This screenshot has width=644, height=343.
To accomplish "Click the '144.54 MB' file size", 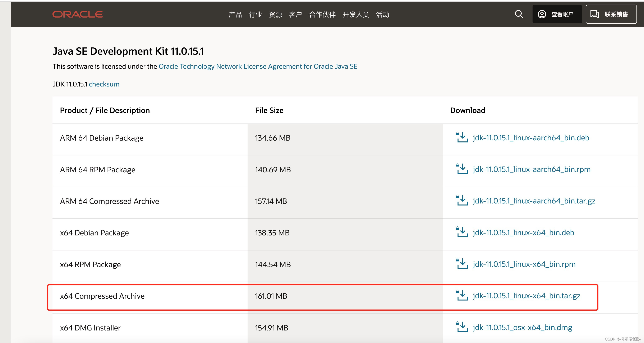I will tap(273, 264).
